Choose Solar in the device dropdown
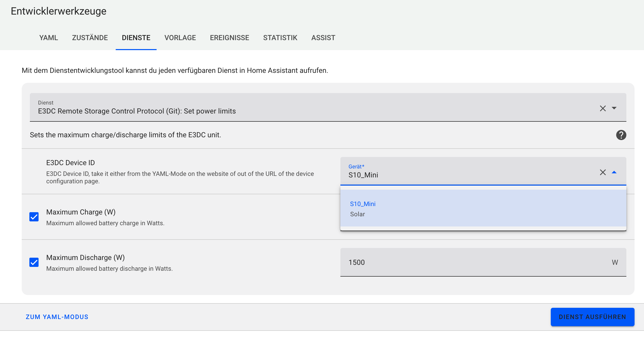644x340 pixels. [x=357, y=214]
